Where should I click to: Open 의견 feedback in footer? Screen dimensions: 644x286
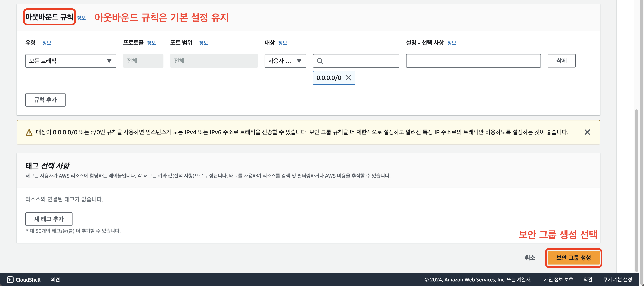tap(55, 280)
